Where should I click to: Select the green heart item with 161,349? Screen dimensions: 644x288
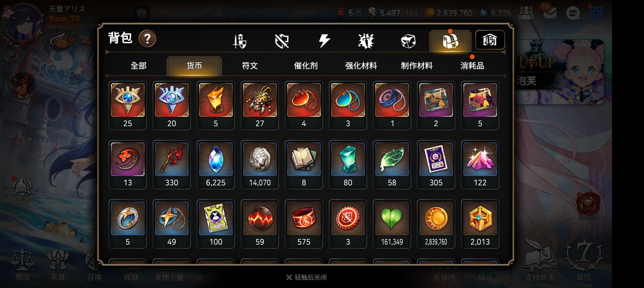coord(392,224)
